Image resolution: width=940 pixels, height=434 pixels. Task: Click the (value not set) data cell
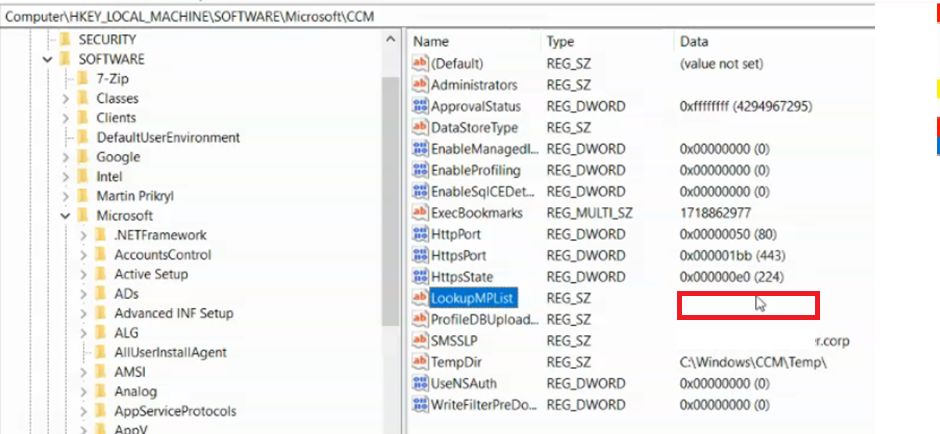tap(721, 63)
